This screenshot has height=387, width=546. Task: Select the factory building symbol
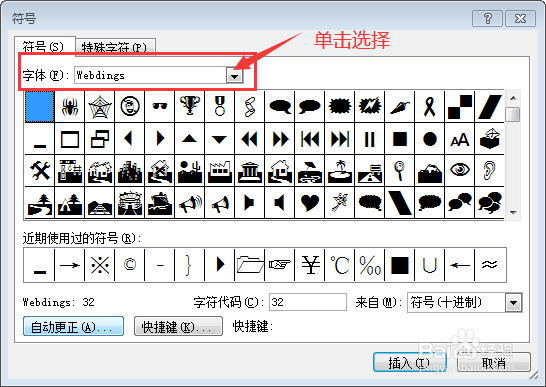(x=220, y=171)
